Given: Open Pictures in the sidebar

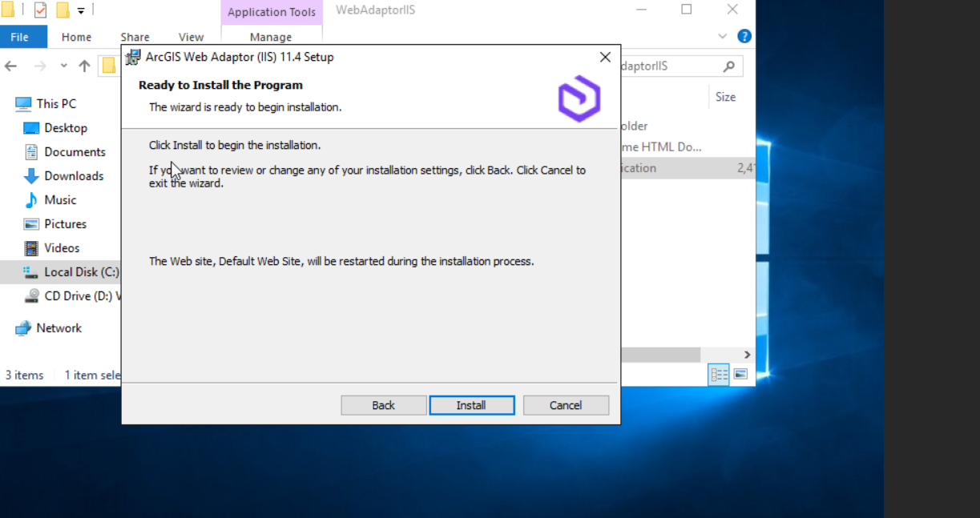Looking at the screenshot, I should click(65, 224).
